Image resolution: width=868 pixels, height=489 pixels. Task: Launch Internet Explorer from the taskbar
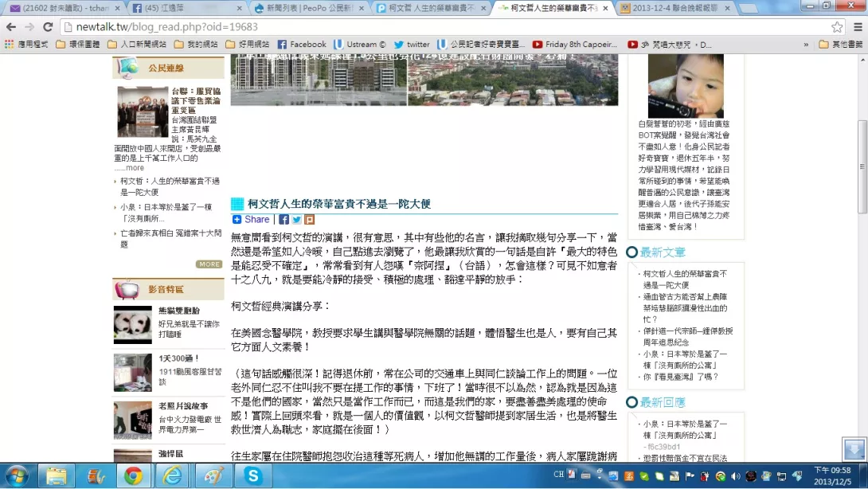[x=173, y=475]
